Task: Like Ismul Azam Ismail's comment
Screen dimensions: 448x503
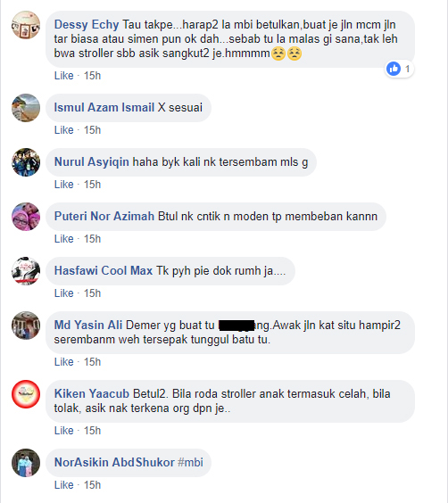Action: [x=64, y=130]
